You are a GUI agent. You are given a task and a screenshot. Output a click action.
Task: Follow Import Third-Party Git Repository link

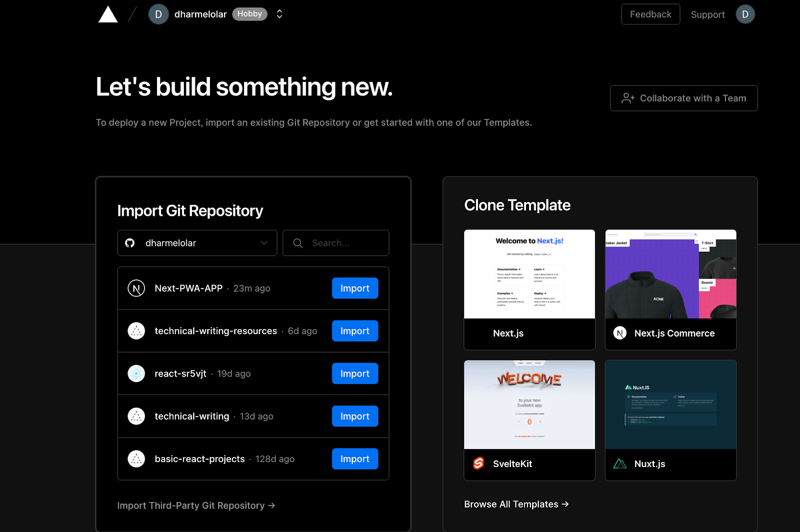[x=195, y=505]
